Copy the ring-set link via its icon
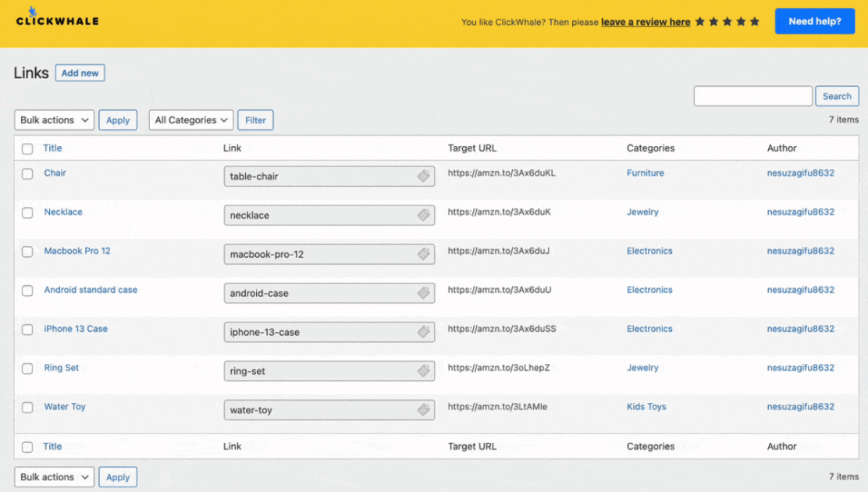 [x=424, y=371]
